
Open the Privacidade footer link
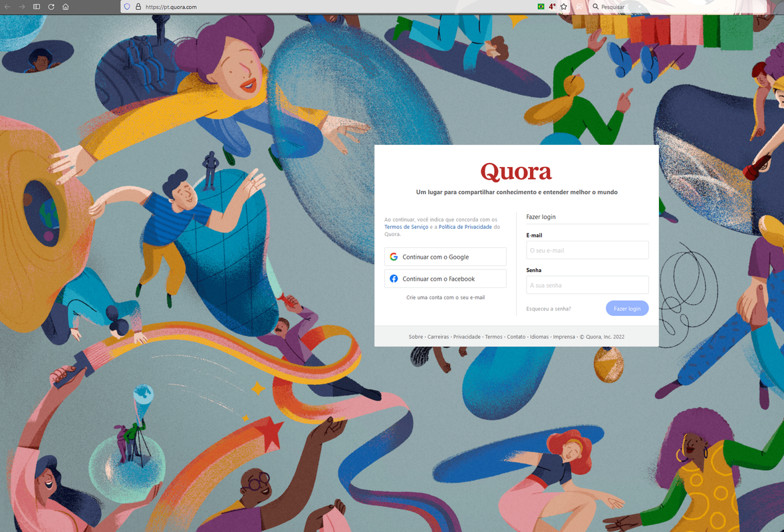(x=467, y=336)
